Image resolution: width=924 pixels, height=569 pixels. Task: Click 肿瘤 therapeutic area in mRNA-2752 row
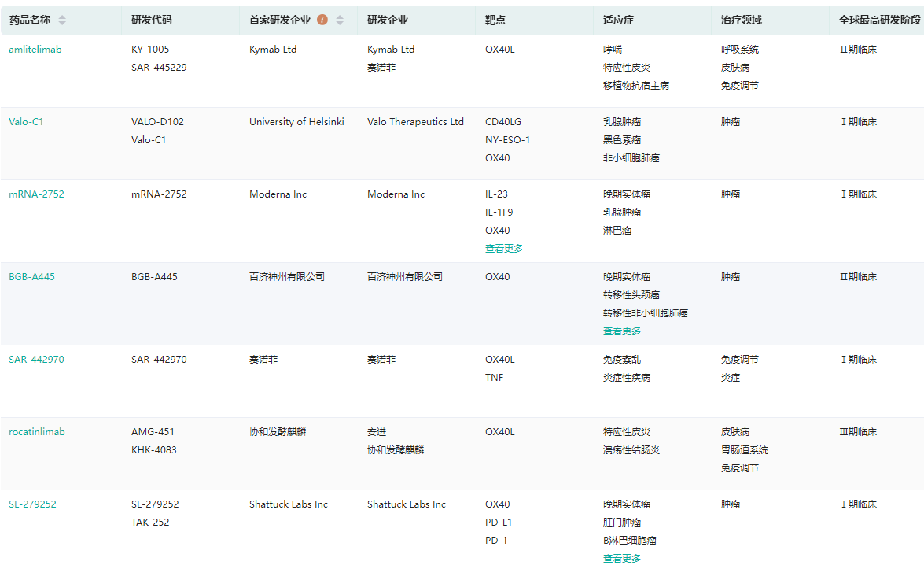730,194
